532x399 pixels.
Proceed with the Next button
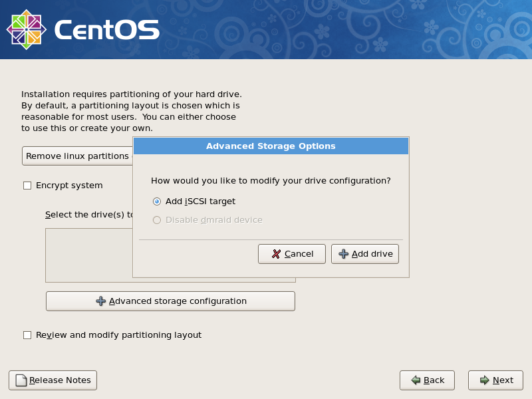495,380
